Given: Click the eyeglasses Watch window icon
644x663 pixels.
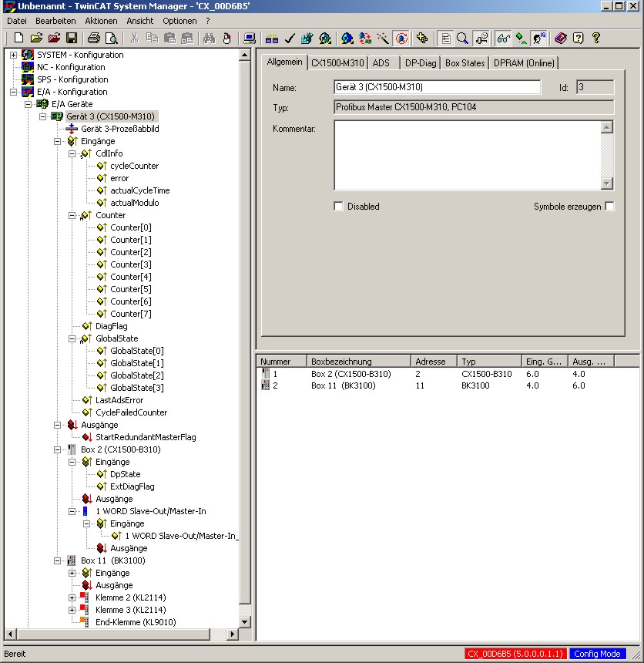Looking at the screenshot, I should tap(503, 38).
